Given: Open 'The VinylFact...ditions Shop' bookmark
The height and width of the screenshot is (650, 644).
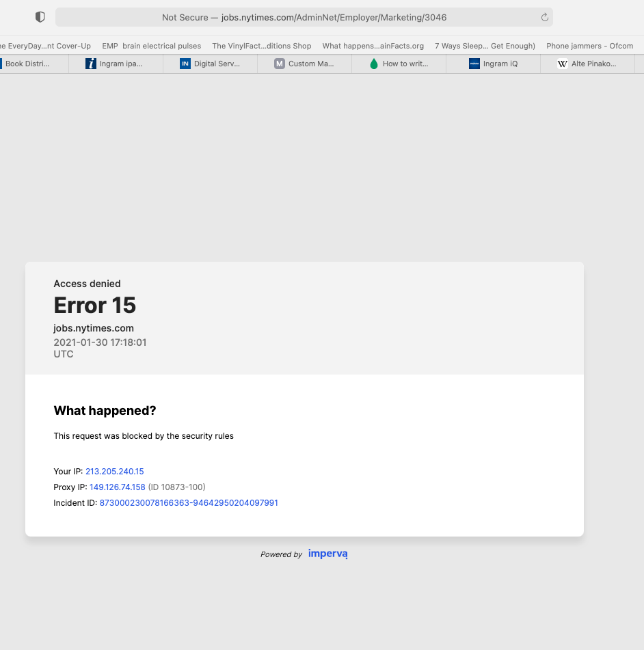Looking at the screenshot, I should click(x=262, y=46).
